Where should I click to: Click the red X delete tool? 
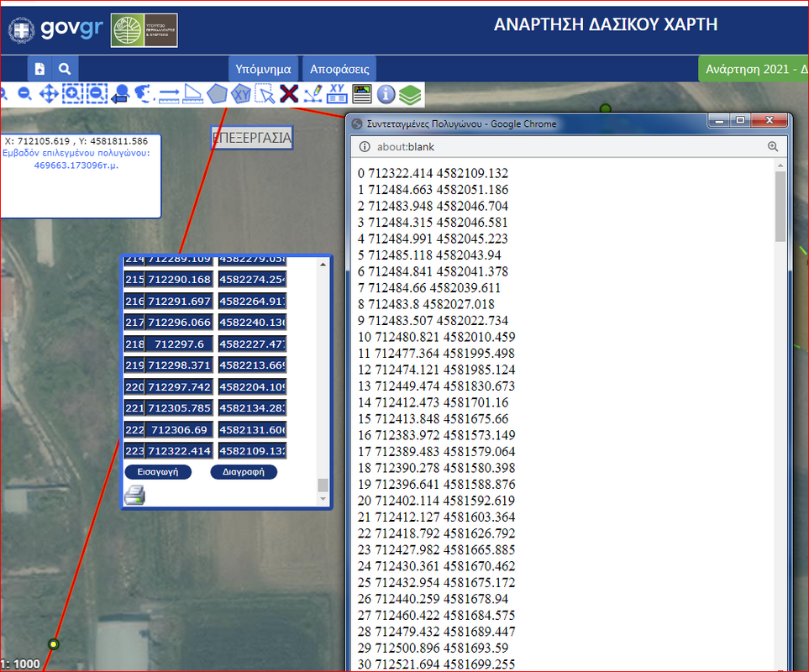tap(289, 94)
